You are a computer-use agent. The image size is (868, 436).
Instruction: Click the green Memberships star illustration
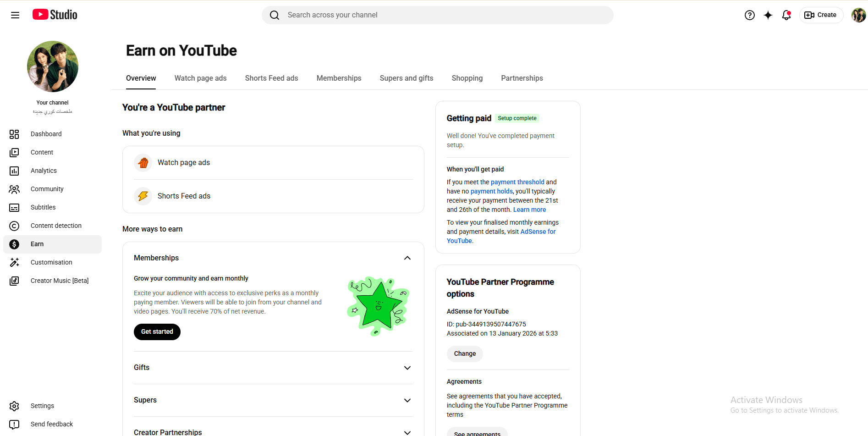point(378,306)
